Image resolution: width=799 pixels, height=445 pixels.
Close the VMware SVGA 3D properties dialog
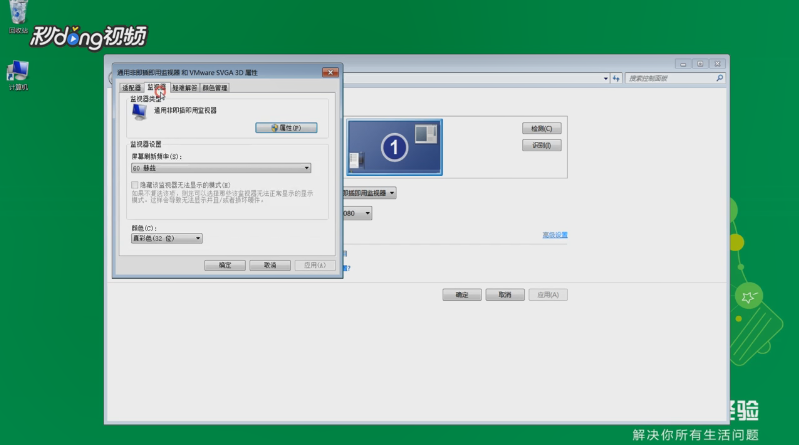tap(330, 72)
